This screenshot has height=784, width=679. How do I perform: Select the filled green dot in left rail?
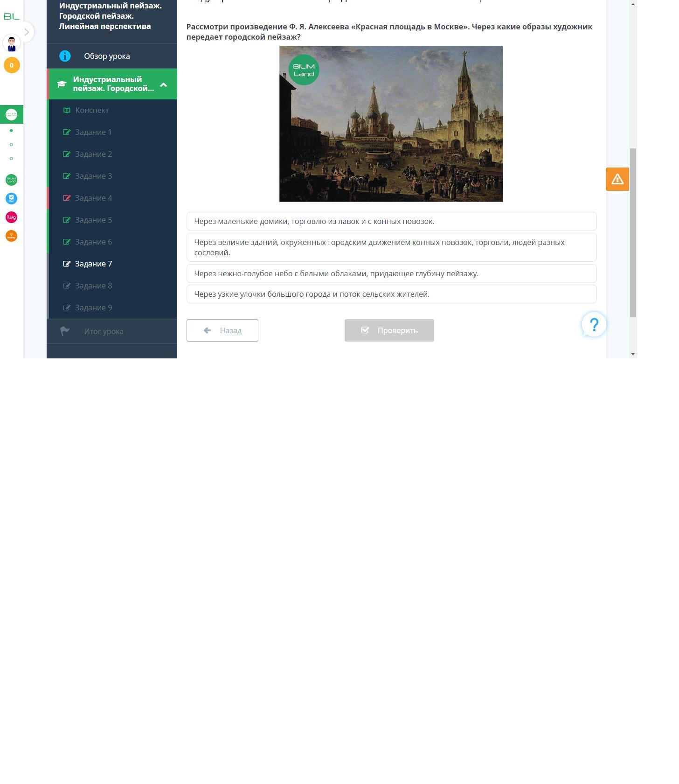11,131
